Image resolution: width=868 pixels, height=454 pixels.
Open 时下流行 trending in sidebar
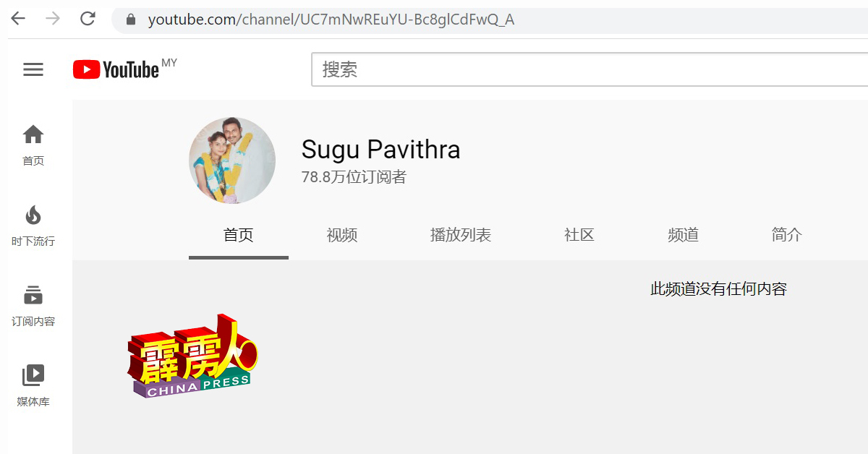pos(33,226)
